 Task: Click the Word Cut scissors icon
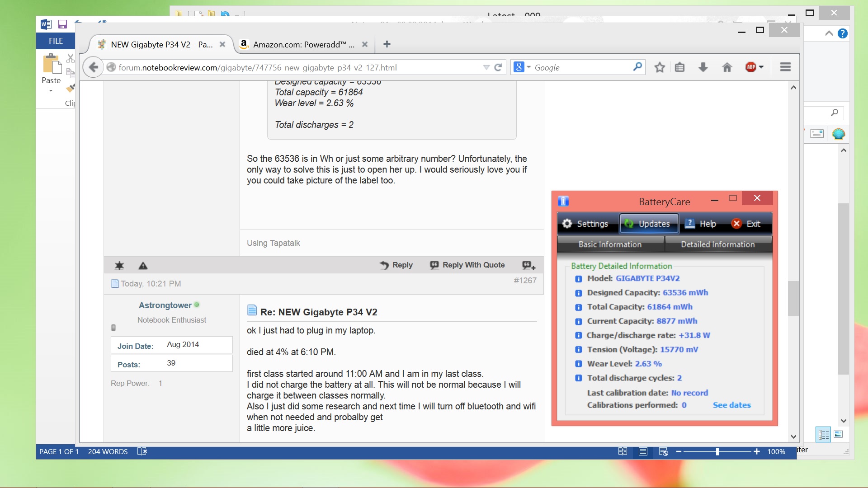pos(70,58)
